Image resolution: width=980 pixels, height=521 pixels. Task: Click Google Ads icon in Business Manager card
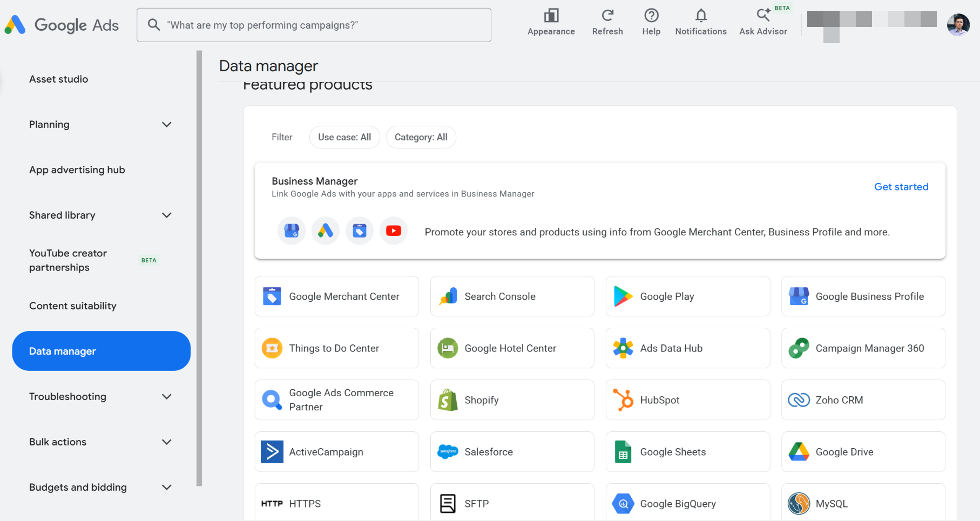(326, 231)
